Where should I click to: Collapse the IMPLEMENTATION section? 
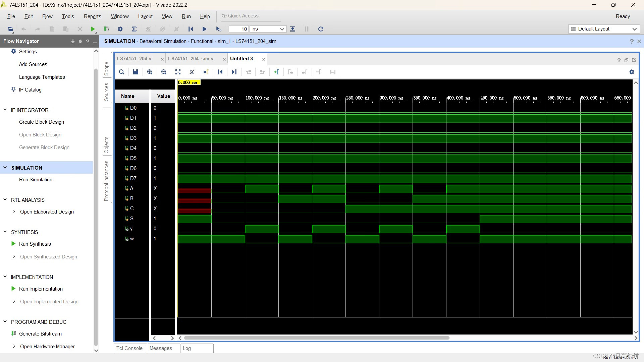(5, 277)
